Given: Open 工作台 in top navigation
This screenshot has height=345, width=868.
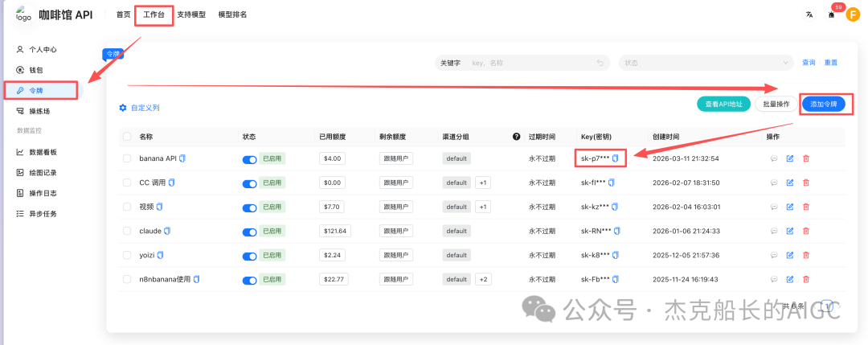Looking at the screenshot, I should (x=154, y=15).
